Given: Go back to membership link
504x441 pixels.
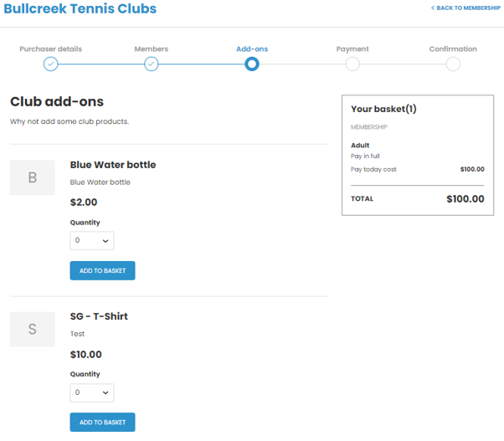Looking at the screenshot, I should [x=465, y=8].
